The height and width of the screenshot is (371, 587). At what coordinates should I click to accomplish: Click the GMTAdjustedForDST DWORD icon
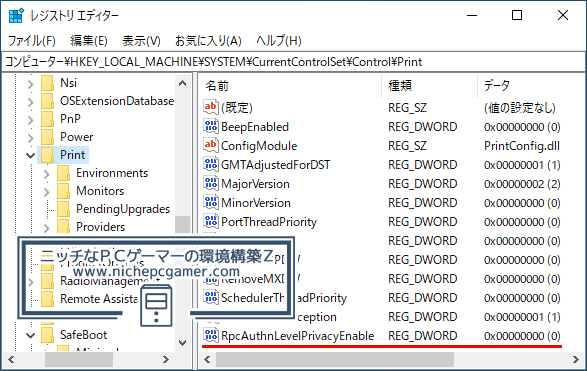pyautogui.click(x=211, y=164)
